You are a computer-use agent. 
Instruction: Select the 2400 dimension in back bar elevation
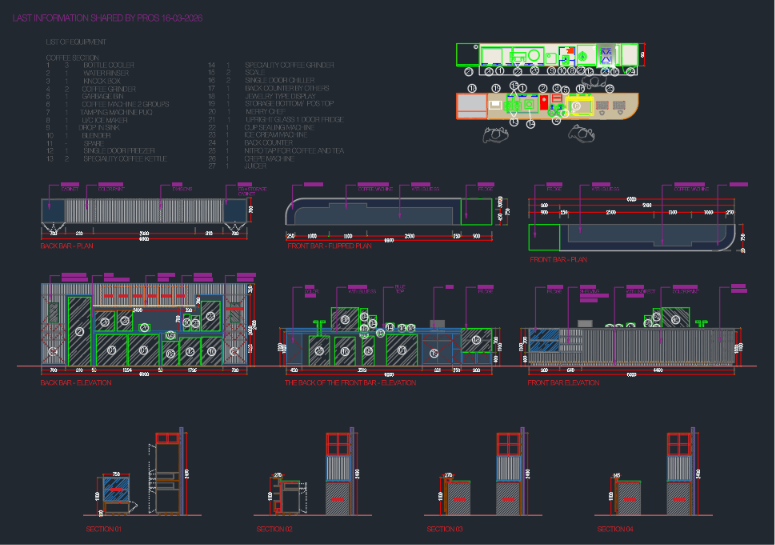pyautogui.click(x=137, y=310)
